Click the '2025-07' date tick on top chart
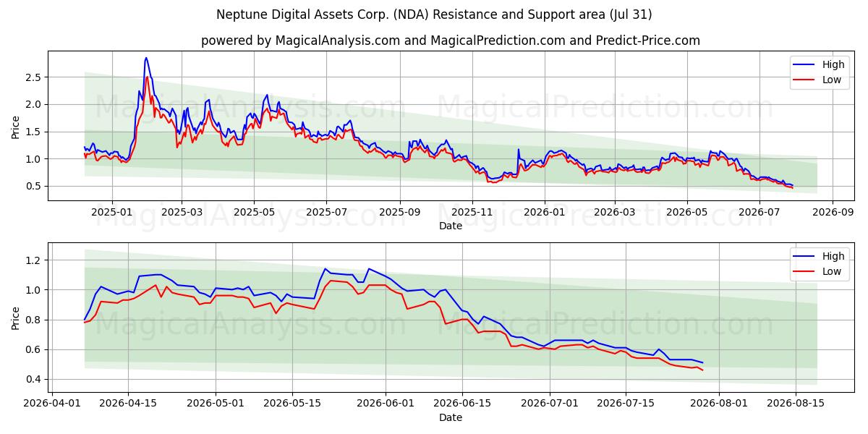Image resolution: width=868 pixels, height=434 pixels. click(325, 212)
